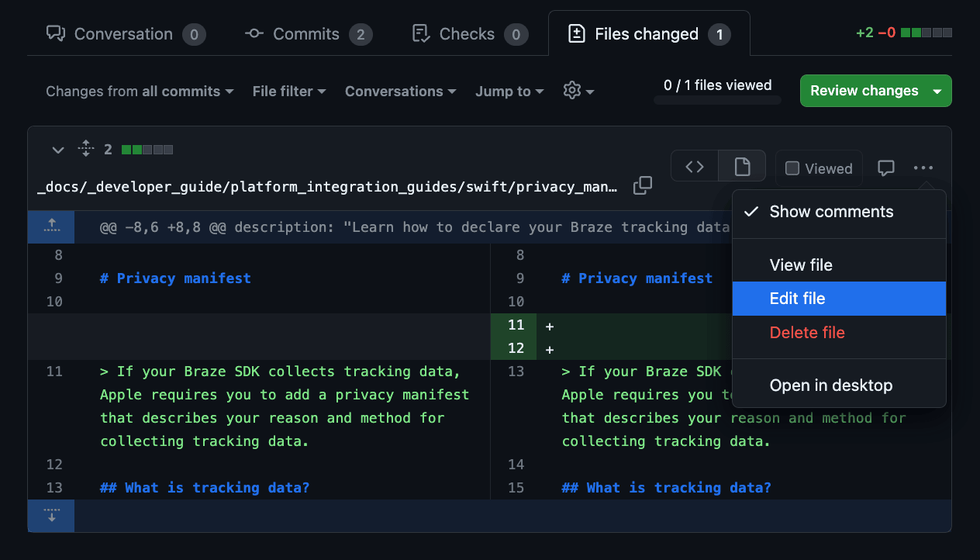Click the comment bubble icon on the file

click(885, 168)
